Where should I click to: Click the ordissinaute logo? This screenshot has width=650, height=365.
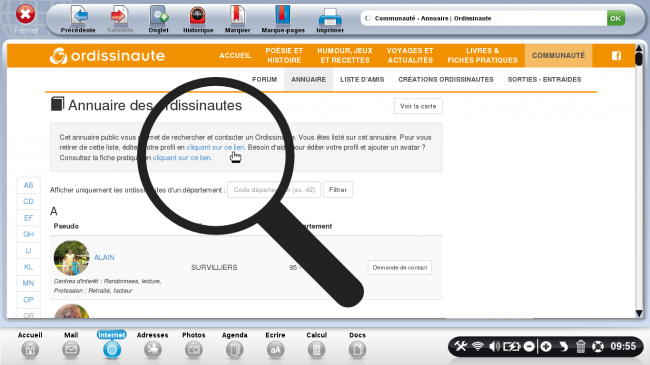pyautogui.click(x=107, y=56)
